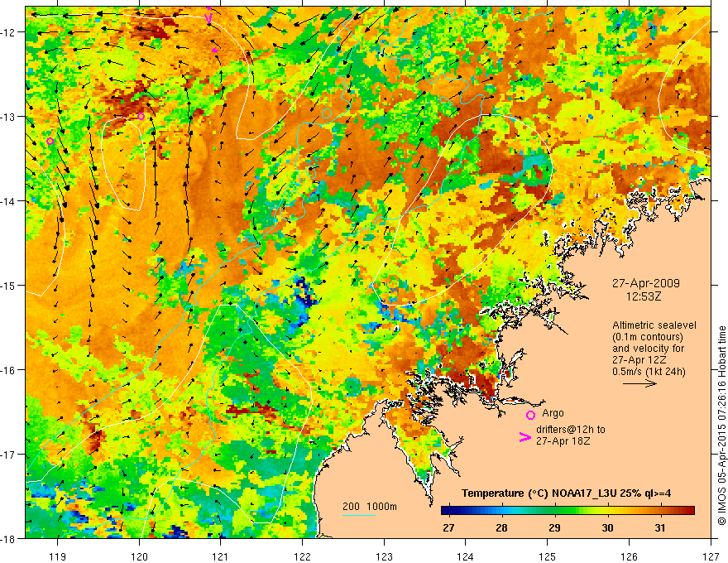Click latitude axis label -17
The height and width of the screenshot is (563, 728).
(9, 455)
